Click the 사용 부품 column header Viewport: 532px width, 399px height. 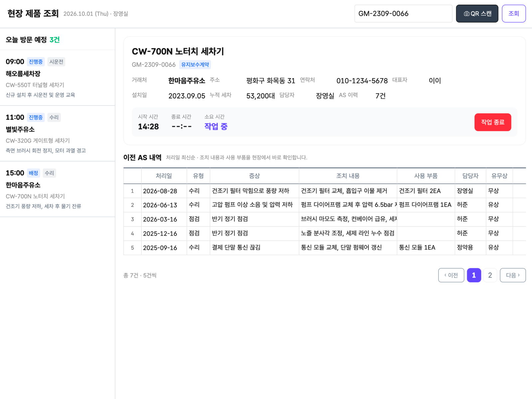tap(426, 176)
